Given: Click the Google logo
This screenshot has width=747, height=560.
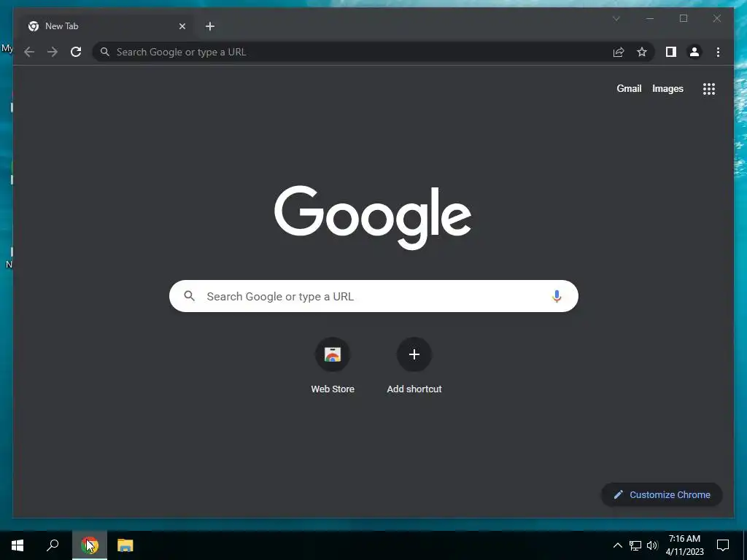Looking at the screenshot, I should [x=373, y=217].
